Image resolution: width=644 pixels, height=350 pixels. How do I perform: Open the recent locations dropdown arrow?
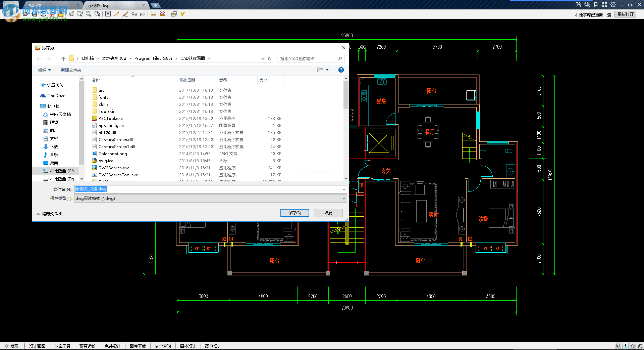click(x=56, y=58)
